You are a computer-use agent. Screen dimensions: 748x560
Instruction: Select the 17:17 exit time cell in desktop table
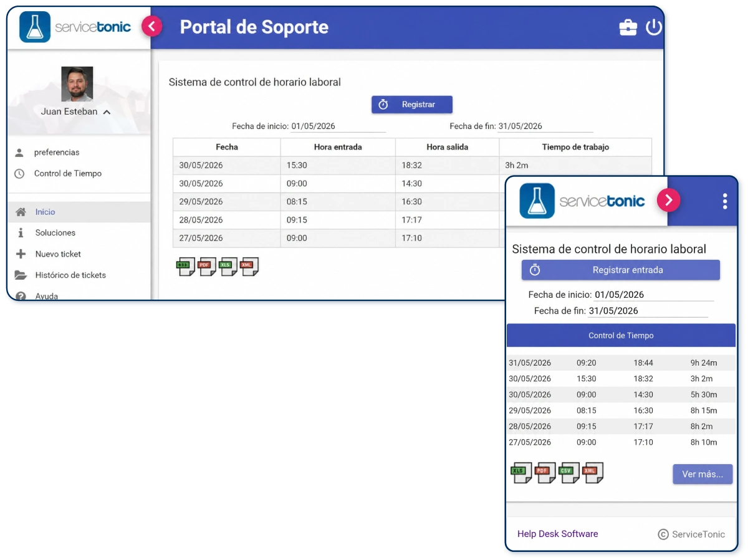(x=447, y=220)
